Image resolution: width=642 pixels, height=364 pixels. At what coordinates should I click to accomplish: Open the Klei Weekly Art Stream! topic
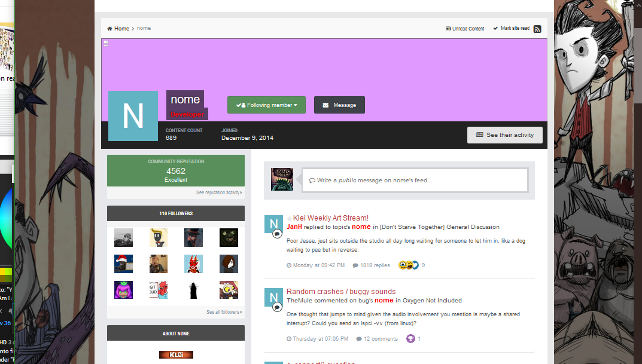pyautogui.click(x=330, y=218)
